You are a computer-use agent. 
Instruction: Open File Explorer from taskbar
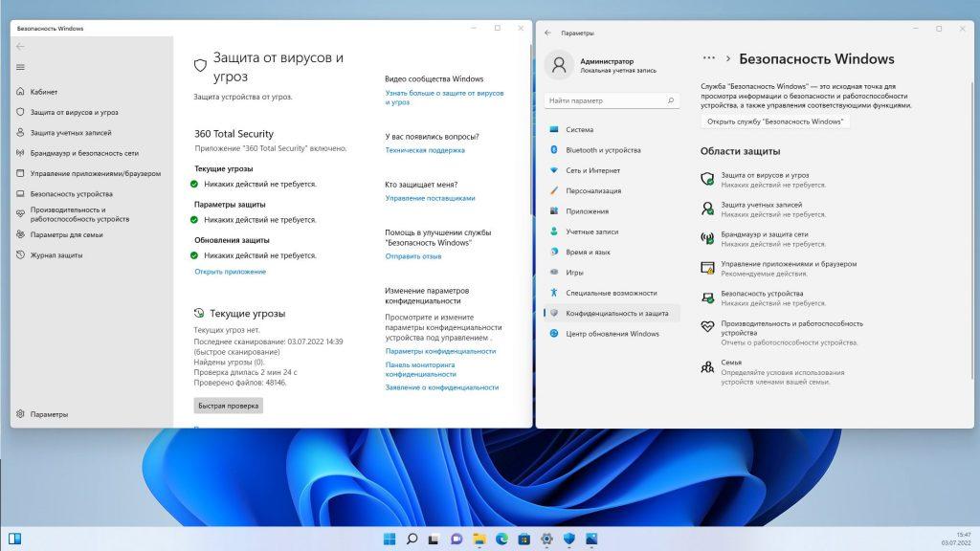point(479,539)
